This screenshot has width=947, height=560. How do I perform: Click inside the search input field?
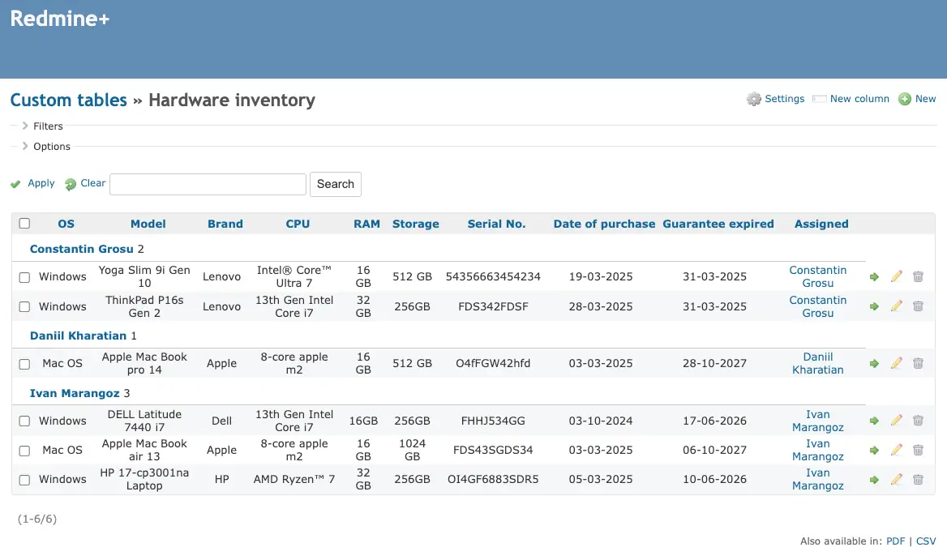[x=208, y=184]
